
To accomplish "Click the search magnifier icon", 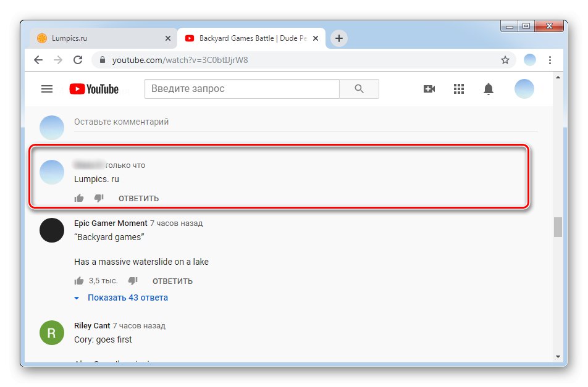I will coord(359,88).
